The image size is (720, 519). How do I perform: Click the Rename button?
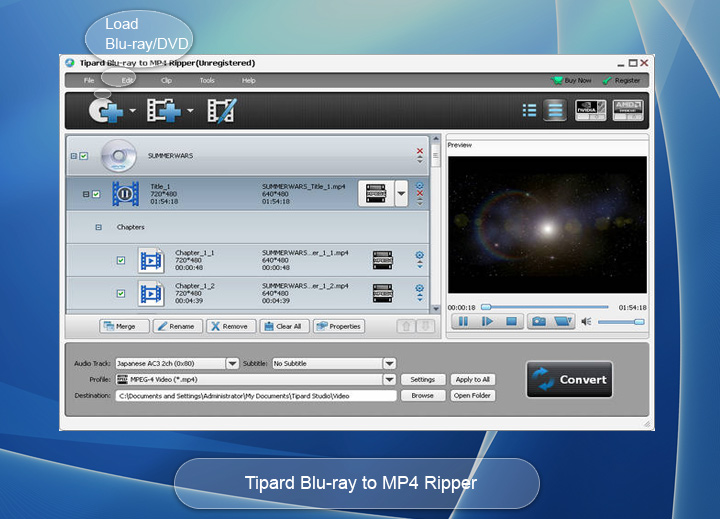178,326
